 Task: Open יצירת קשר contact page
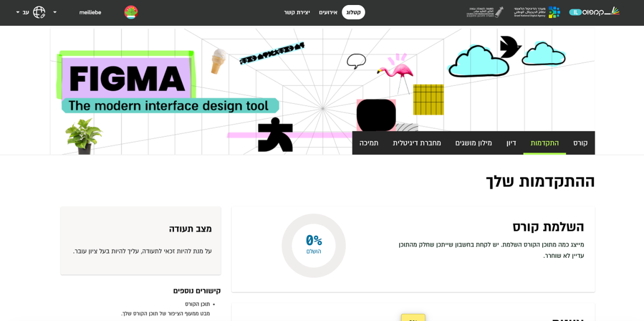coord(297,12)
